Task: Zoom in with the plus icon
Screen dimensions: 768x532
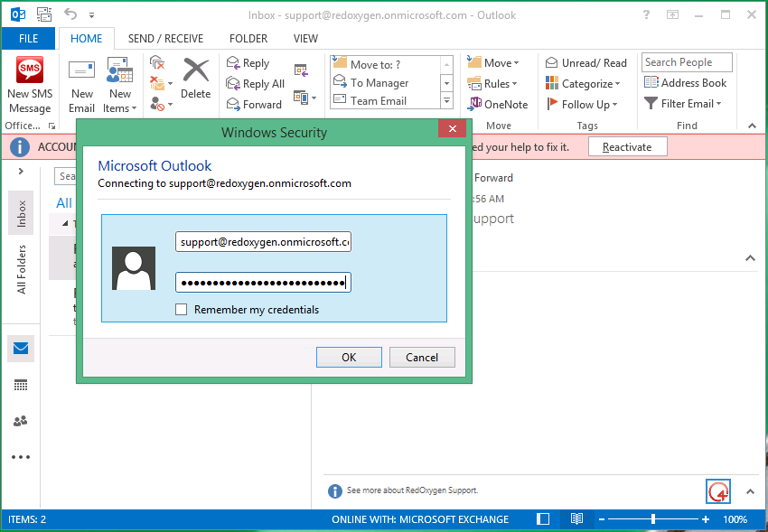Action: (706, 519)
